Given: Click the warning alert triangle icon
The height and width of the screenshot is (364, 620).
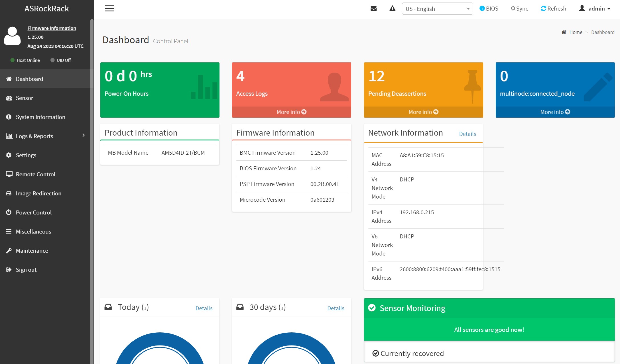Looking at the screenshot, I should click(x=393, y=9).
